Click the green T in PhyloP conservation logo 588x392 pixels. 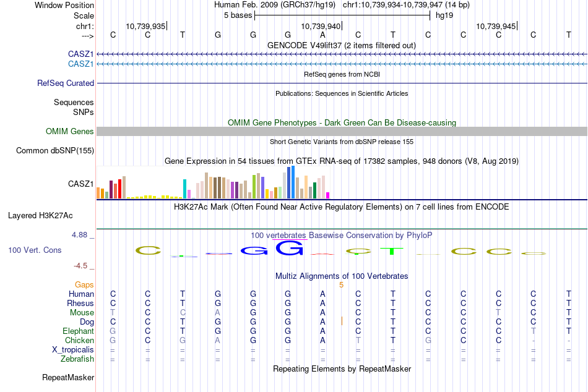pyautogui.click(x=392, y=251)
